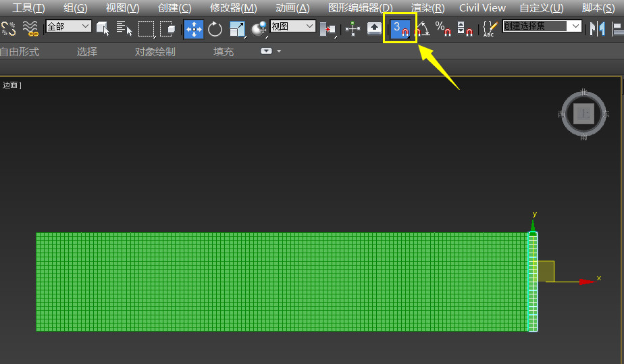This screenshot has height=364, width=624.
Task: Click the ViewCube 南 compass label
Action: click(583, 137)
